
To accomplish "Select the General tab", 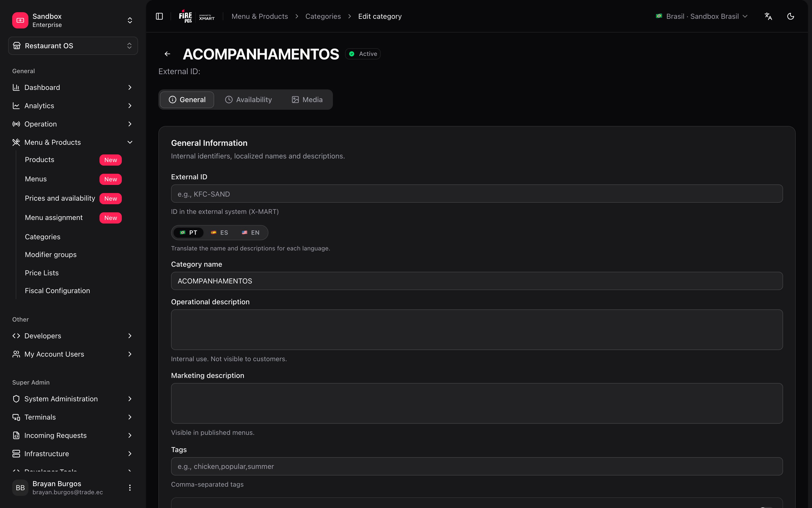I will pos(187,100).
